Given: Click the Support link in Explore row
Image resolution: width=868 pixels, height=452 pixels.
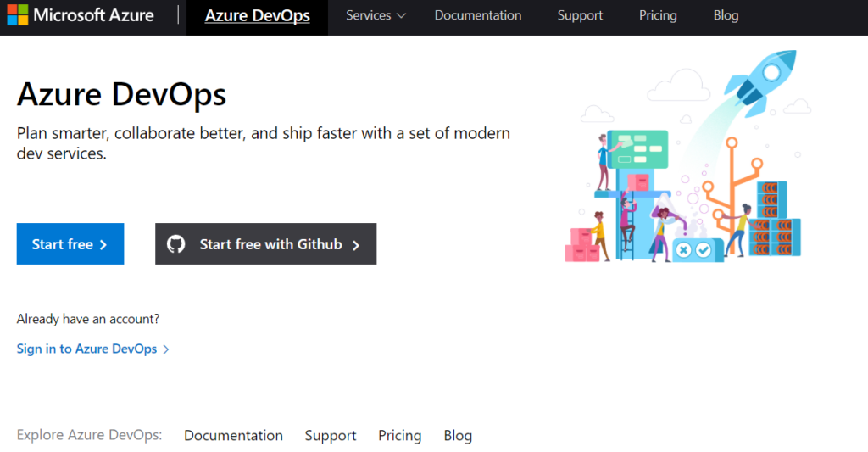Looking at the screenshot, I should (331, 435).
